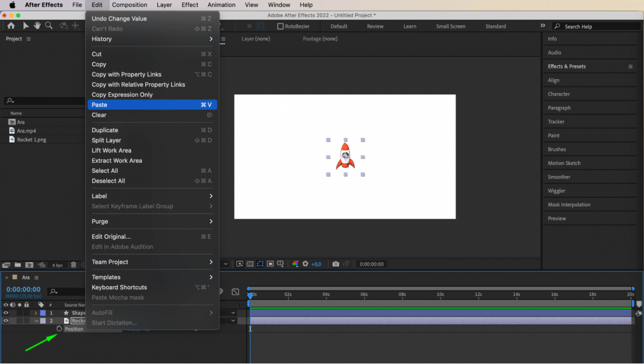Collapse the Rocket layer's properties chevron
The image size is (644, 364).
coord(36,320)
